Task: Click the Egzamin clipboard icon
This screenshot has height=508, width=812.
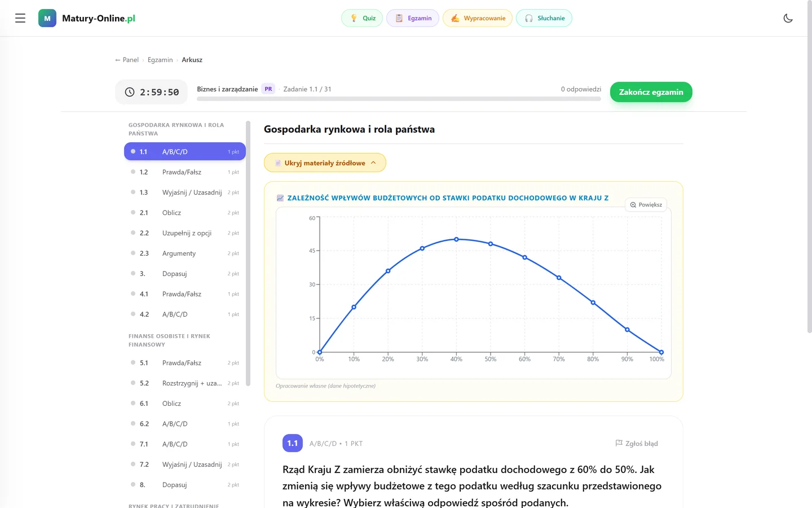Action: 399,18
